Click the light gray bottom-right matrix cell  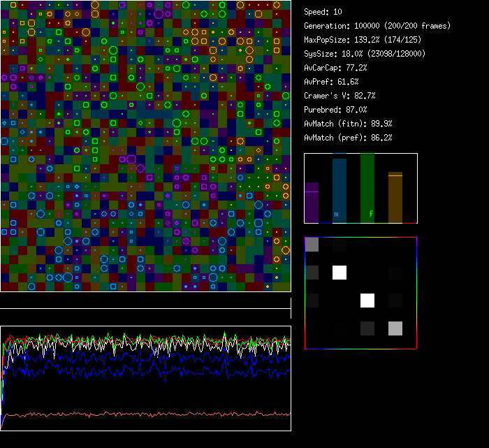[x=395, y=328]
